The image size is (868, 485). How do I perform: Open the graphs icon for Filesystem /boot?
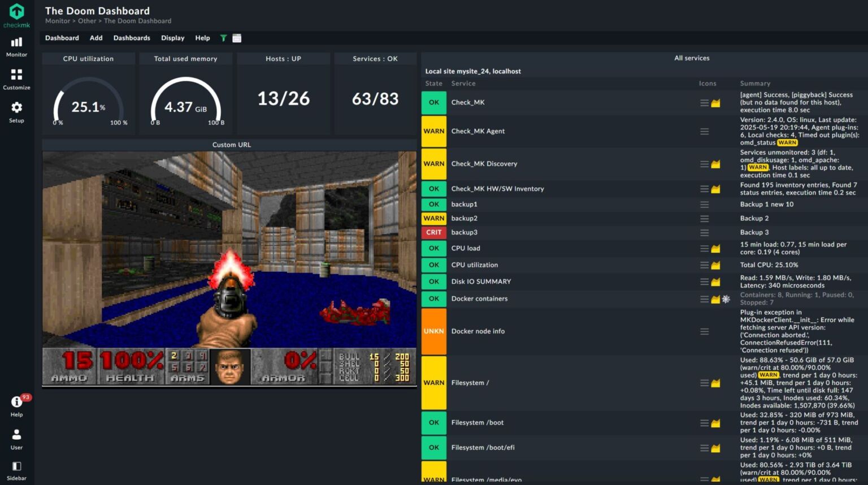click(x=715, y=422)
